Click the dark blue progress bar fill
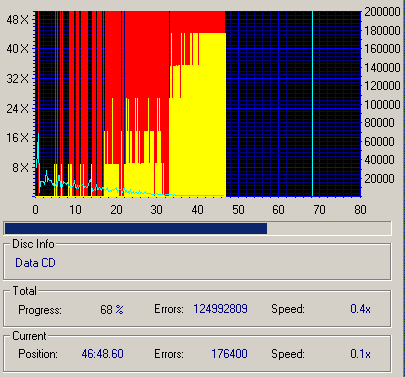 [136, 229]
